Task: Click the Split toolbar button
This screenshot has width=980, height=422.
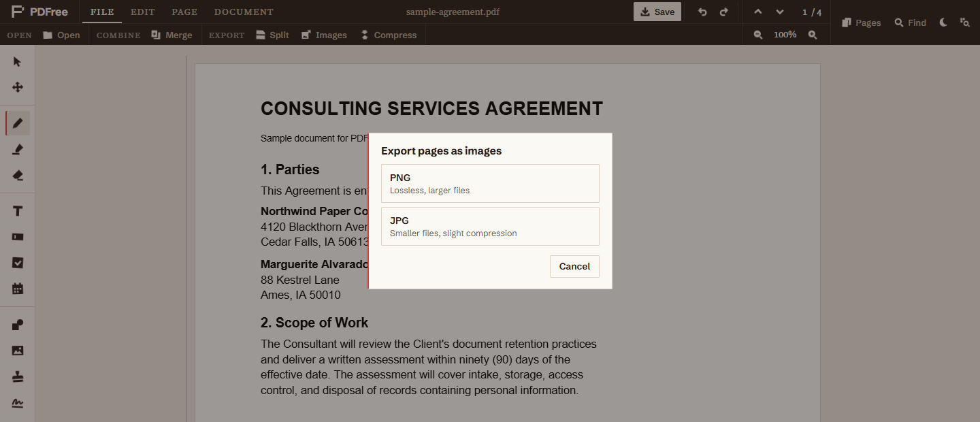Action: click(x=272, y=35)
